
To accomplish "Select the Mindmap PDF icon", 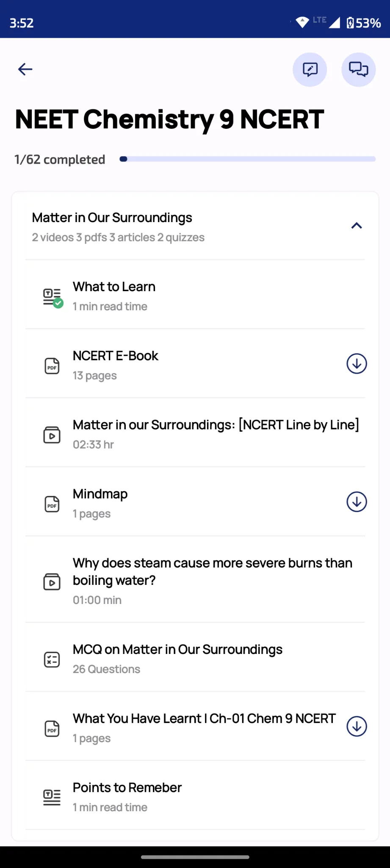I will tap(52, 503).
